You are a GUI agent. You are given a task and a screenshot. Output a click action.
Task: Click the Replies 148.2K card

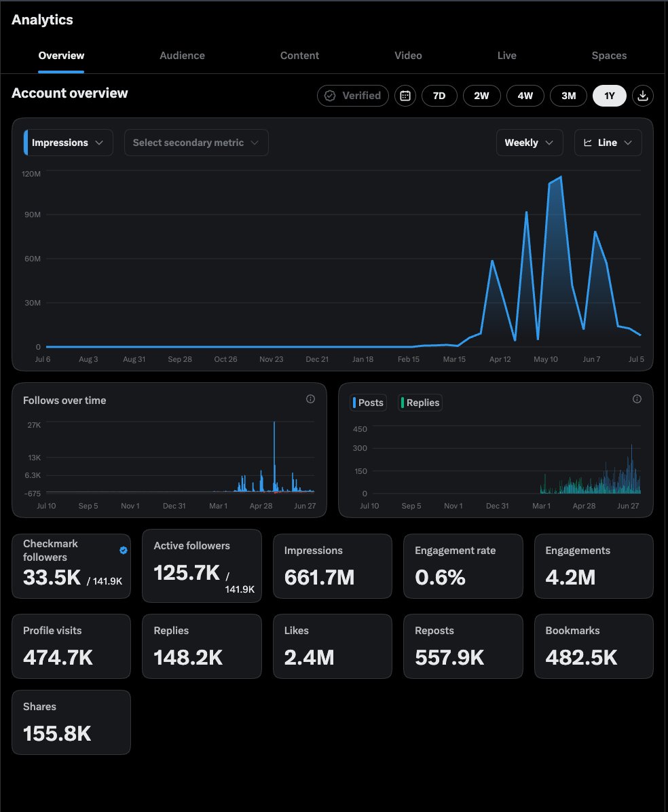(202, 646)
